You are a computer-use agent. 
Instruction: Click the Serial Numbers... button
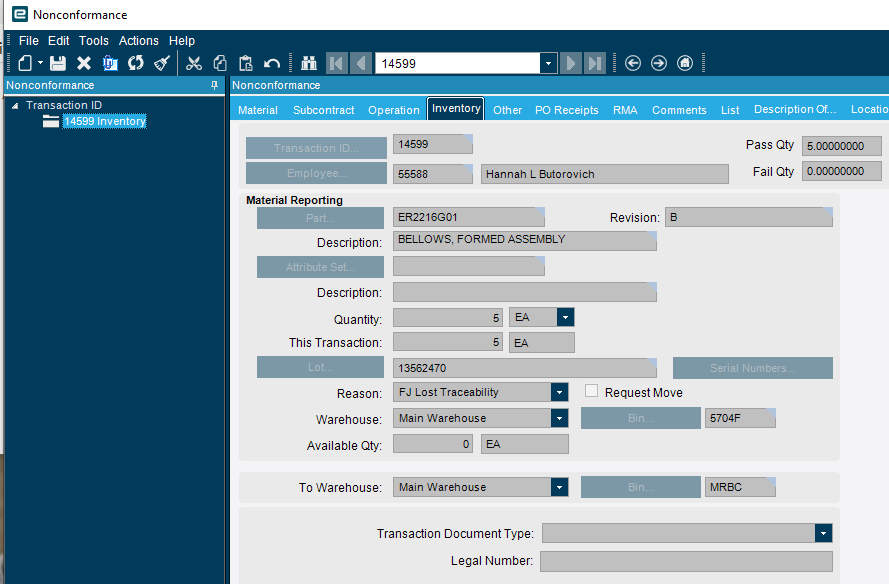[x=753, y=368]
